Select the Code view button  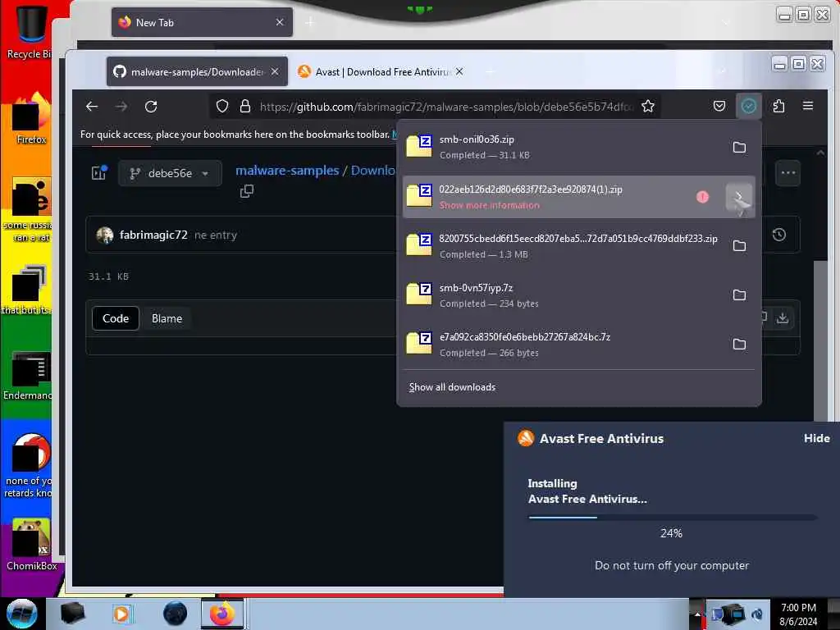(116, 318)
